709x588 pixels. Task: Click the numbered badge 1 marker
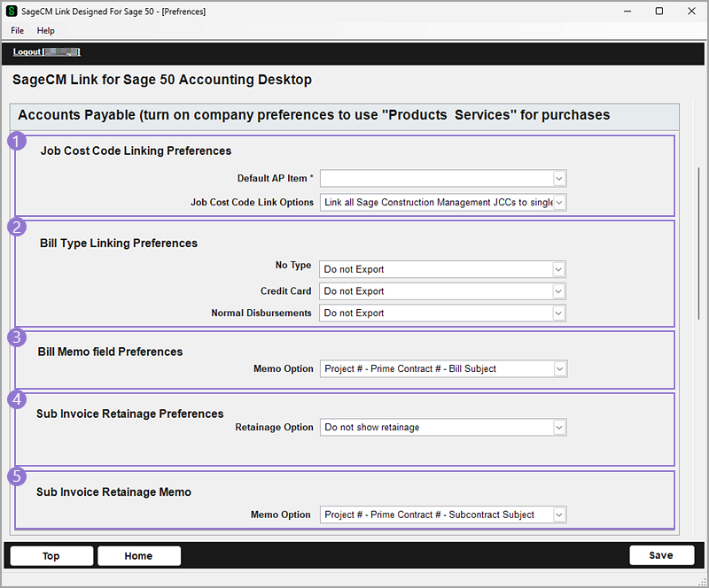tap(17, 141)
